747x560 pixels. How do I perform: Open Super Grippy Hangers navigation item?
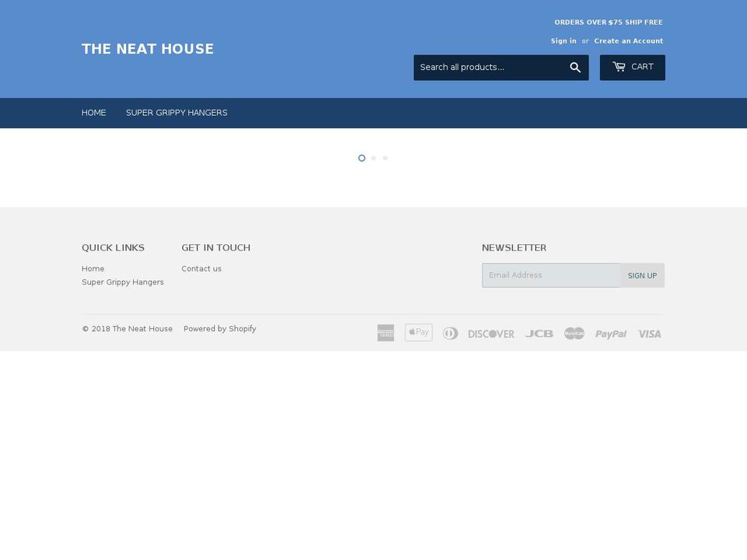click(177, 113)
